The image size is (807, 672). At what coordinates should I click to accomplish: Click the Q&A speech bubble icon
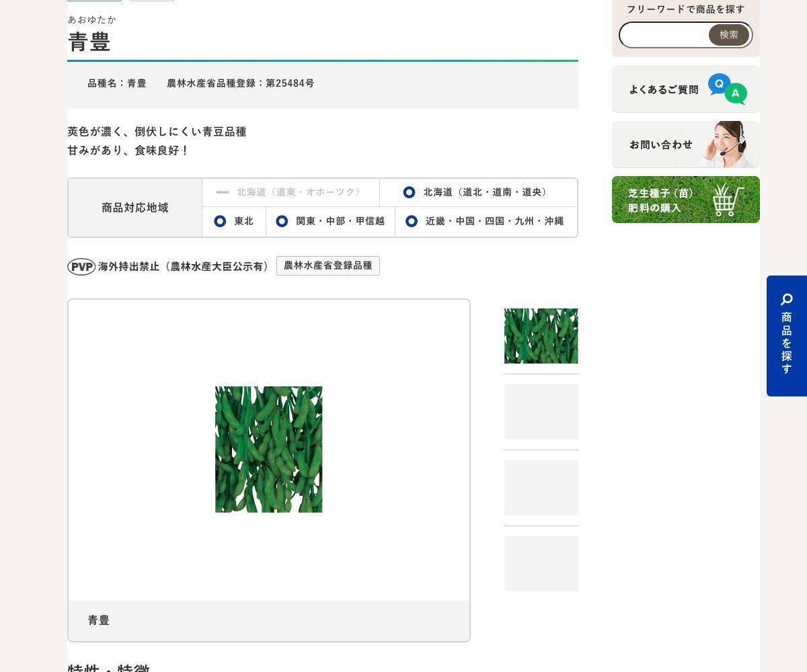coord(727,89)
